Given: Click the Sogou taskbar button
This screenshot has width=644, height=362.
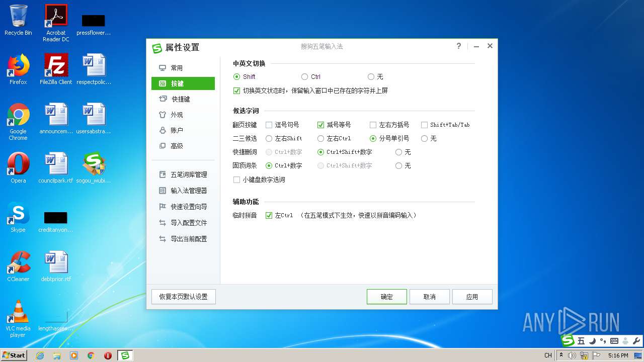Looking at the screenshot, I should point(125,355).
